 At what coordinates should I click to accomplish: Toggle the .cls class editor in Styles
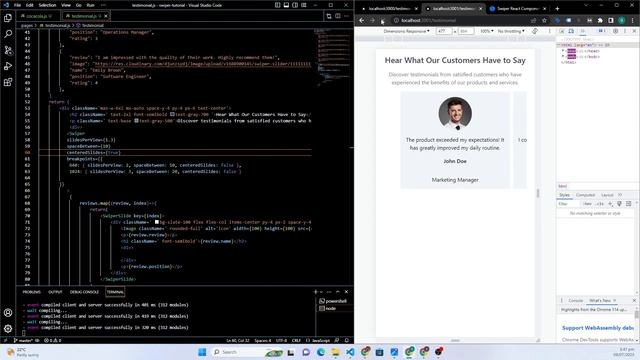(x=600, y=204)
